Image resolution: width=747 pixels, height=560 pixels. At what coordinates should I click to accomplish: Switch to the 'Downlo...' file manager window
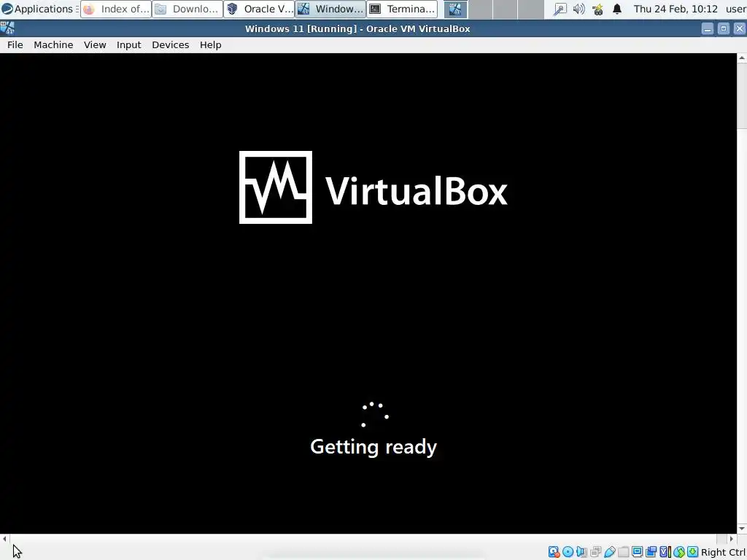point(187,9)
